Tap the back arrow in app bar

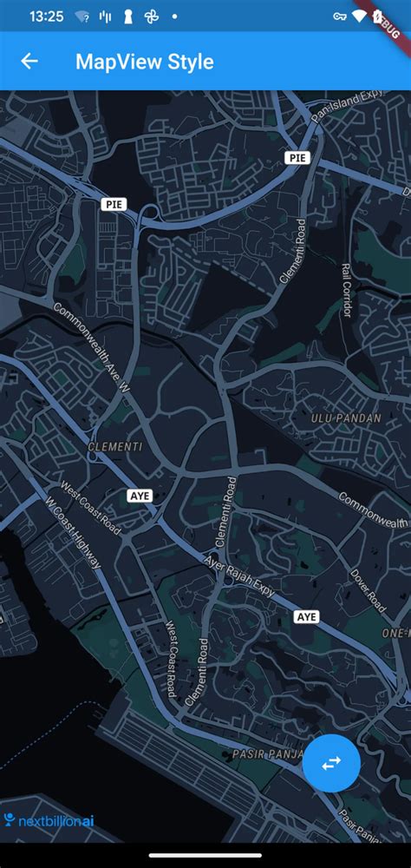[x=29, y=61]
